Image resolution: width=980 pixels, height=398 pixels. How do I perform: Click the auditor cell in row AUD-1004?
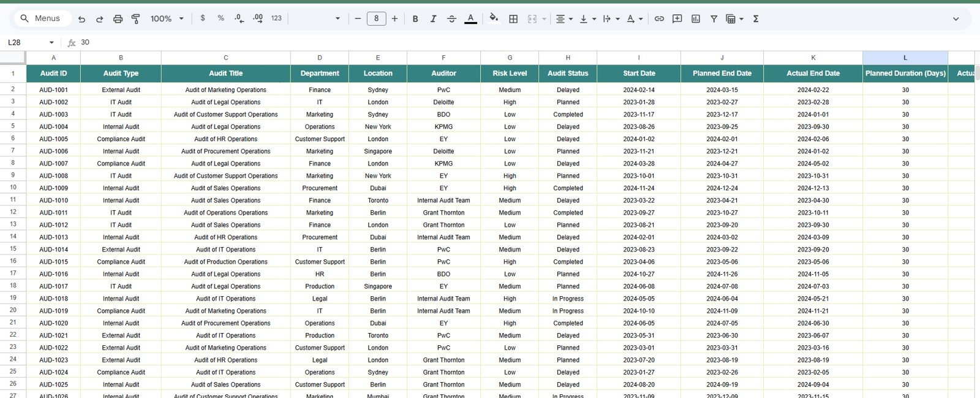pyautogui.click(x=443, y=127)
